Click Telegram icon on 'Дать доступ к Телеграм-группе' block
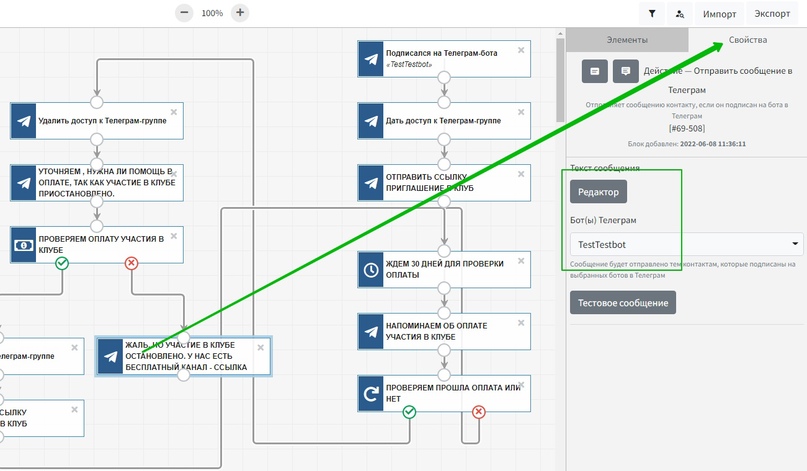This screenshot has width=807, height=471. pos(370,120)
